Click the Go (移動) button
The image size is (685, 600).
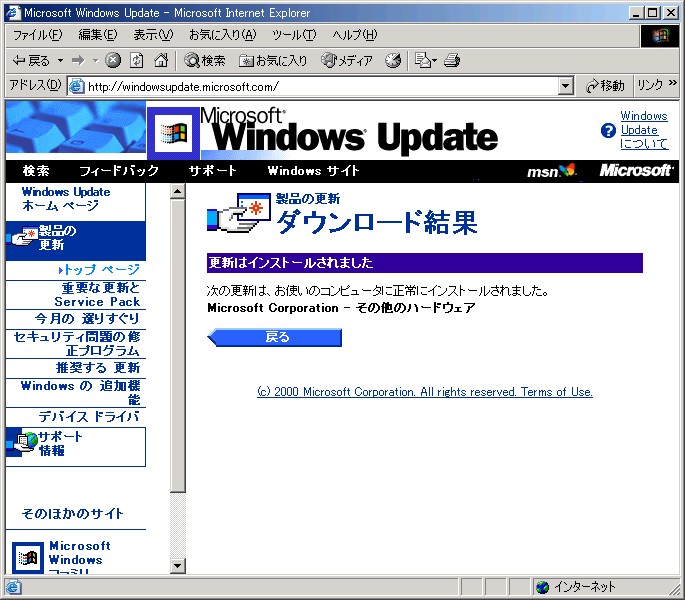coord(605,86)
